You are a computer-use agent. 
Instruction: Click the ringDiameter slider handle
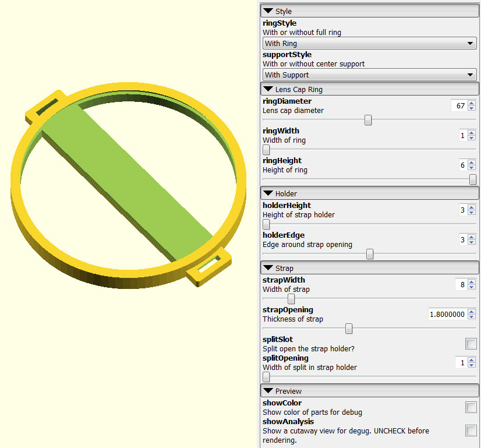click(368, 120)
